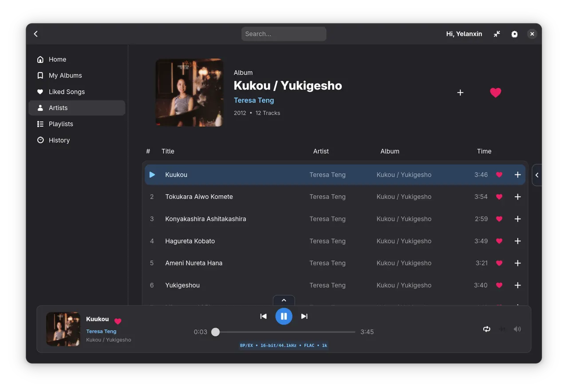This screenshot has width=568, height=392.
Task: Select the track title Hagureta Kobato
Action: pyautogui.click(x=190, y=241)
